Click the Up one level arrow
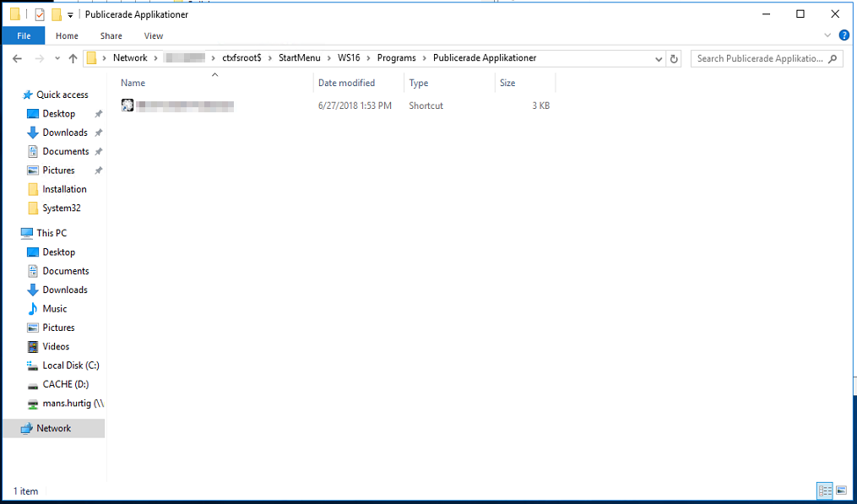The width and height of the screenshot is (857, 504). pyautogui.click(x=73, y=58)
